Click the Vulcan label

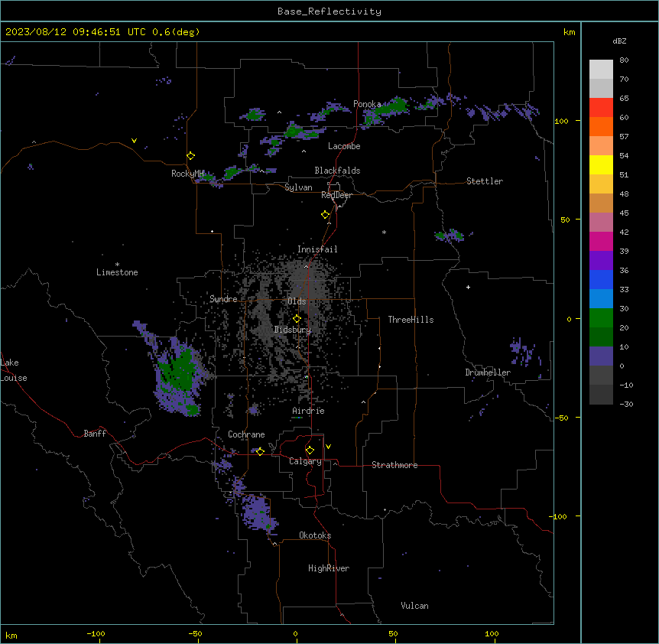(x=414, y=606)
